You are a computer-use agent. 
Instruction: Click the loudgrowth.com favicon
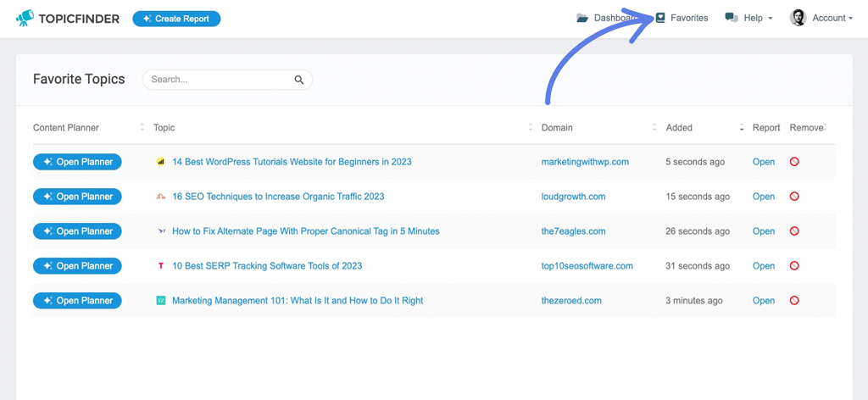(161, 197)
